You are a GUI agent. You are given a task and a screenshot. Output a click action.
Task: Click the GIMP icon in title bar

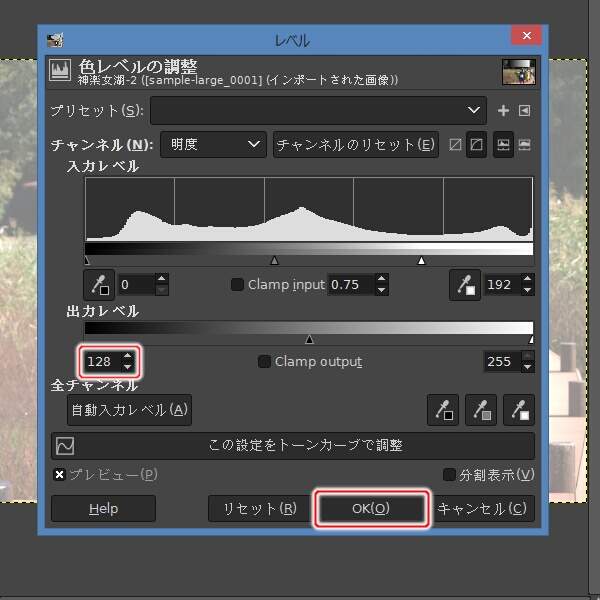pyautogui.click(x=55, y=40)
